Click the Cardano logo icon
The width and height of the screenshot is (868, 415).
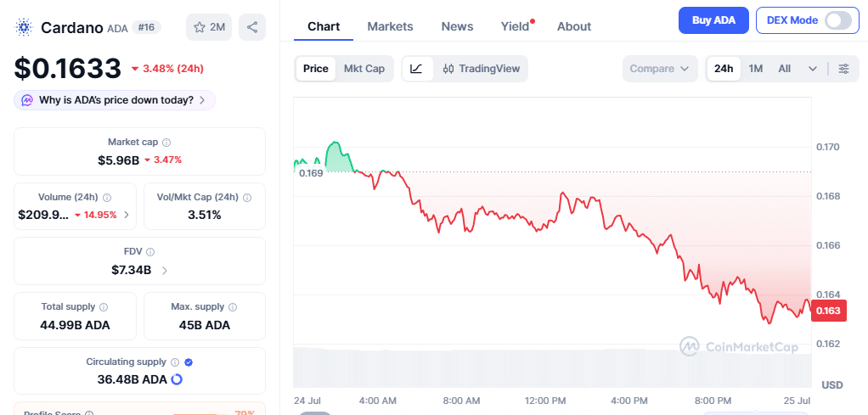pyautogui.click(x=24, y=27)
